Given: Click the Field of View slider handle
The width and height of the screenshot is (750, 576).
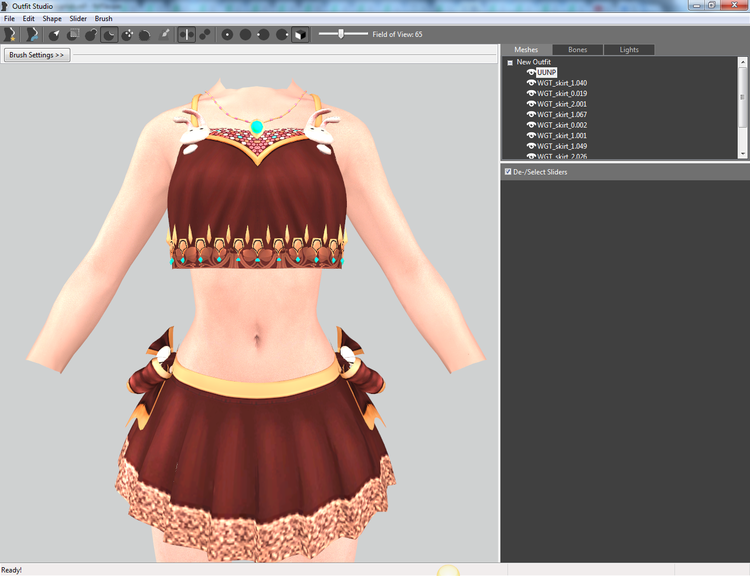Looking at the screenshot, I should (341, 34).
